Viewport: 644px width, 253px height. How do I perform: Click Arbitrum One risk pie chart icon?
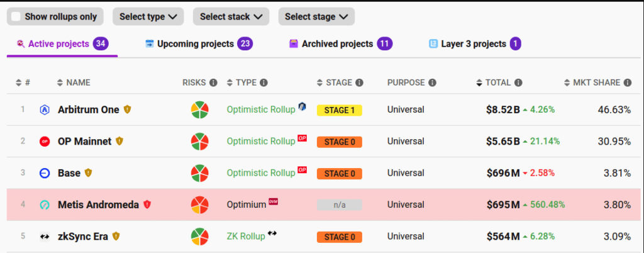click(x=200, y=110)
